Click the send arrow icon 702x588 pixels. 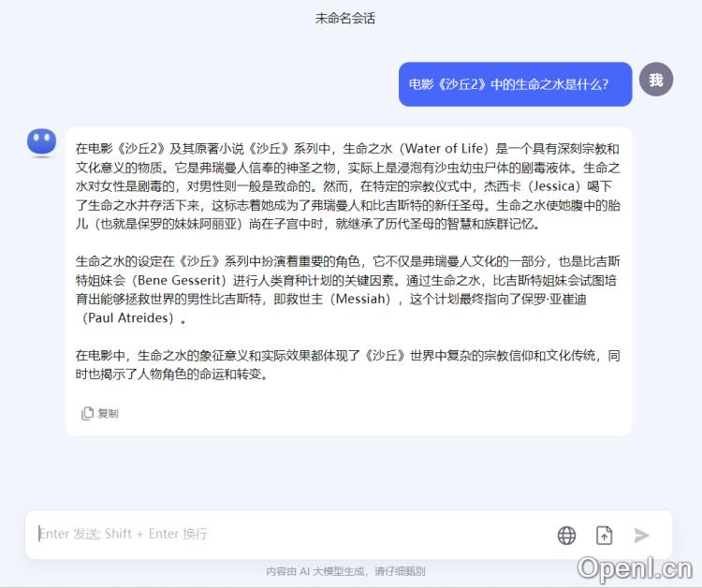(641, 536)
